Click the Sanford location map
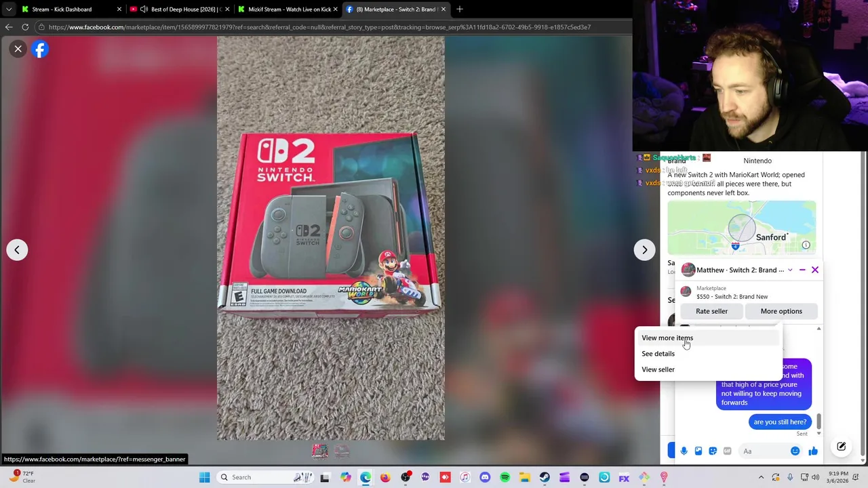Viewport: 868px width, 488px height. click(x=742, y=227)
